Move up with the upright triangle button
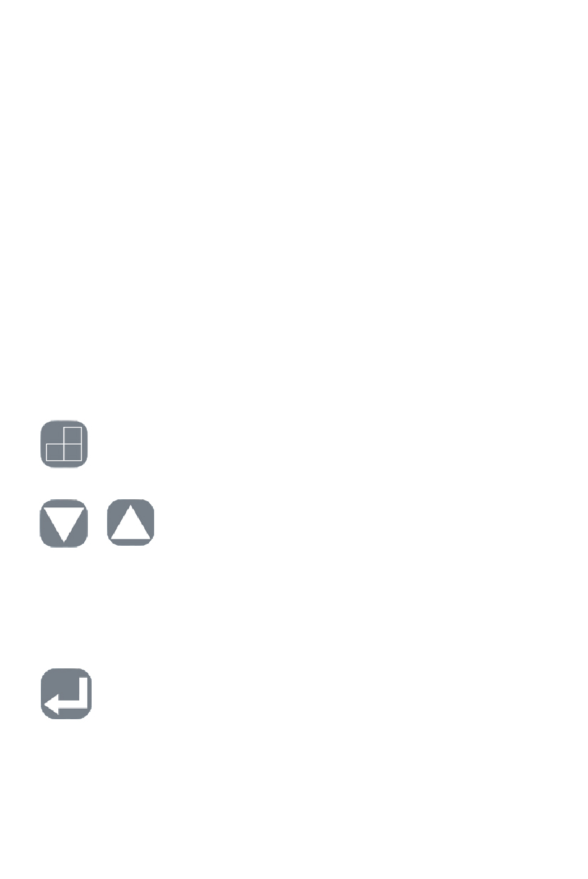Screen dimensions: 588x879 (131, 523)
